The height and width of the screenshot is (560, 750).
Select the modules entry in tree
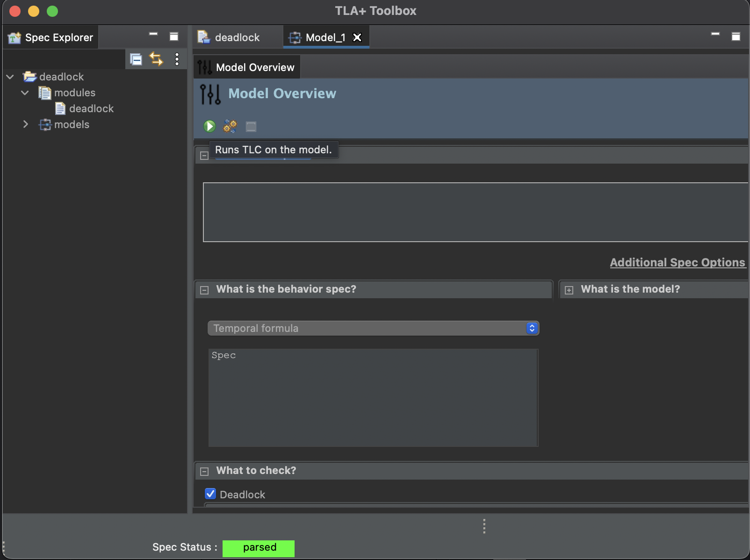click(75, 93)
